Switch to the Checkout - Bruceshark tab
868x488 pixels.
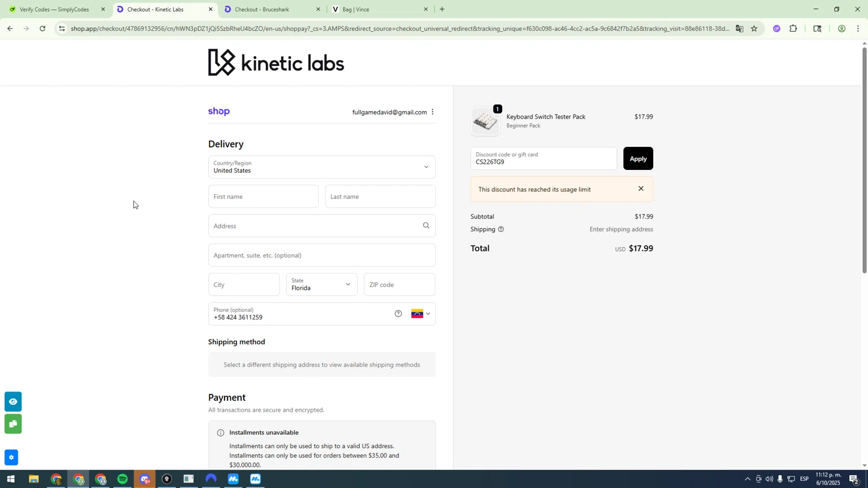click(x=271, y=9)
